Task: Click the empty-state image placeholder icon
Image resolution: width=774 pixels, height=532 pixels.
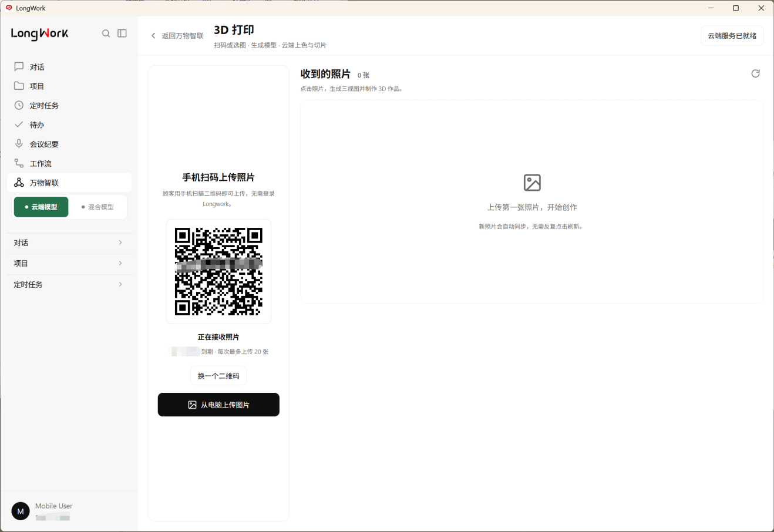Action: 532,183
